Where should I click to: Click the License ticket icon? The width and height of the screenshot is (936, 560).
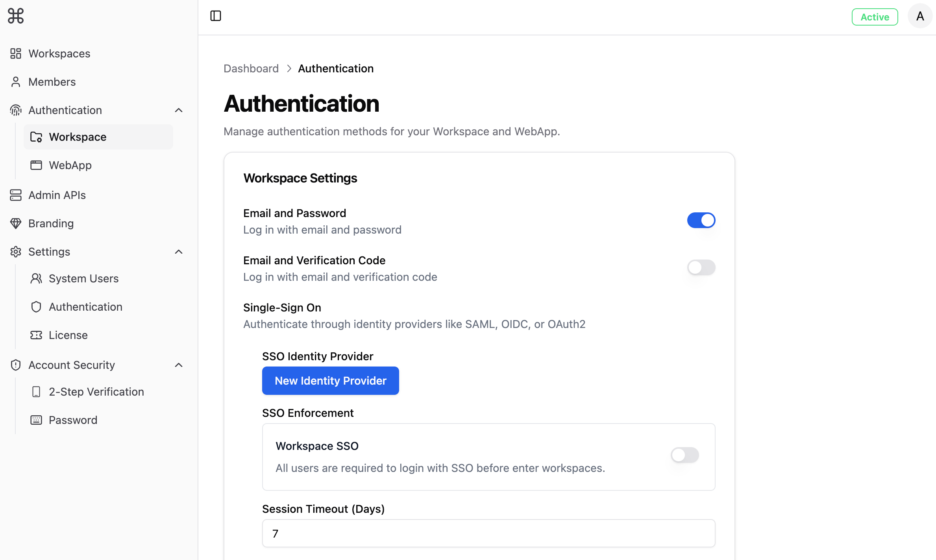click(x=36, y=335)
